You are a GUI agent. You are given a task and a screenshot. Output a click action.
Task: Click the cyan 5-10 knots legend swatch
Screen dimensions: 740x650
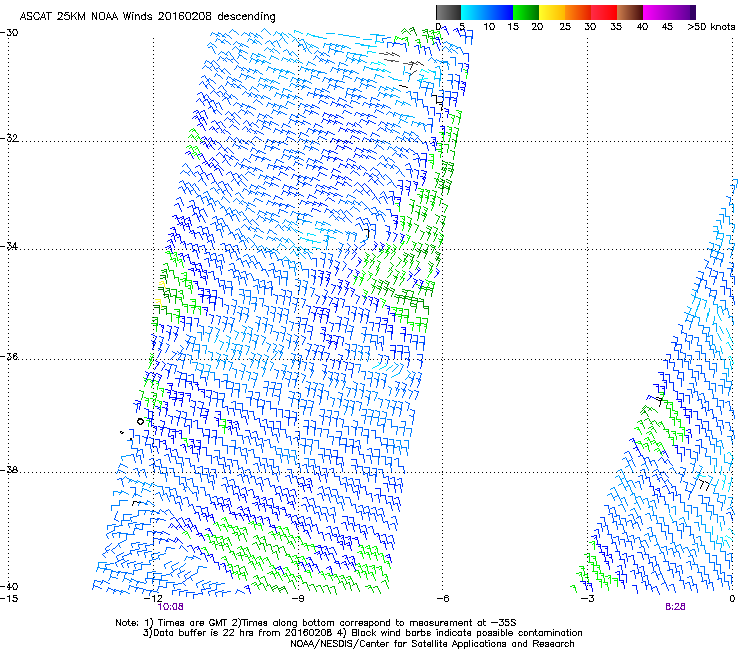(474, 12)
